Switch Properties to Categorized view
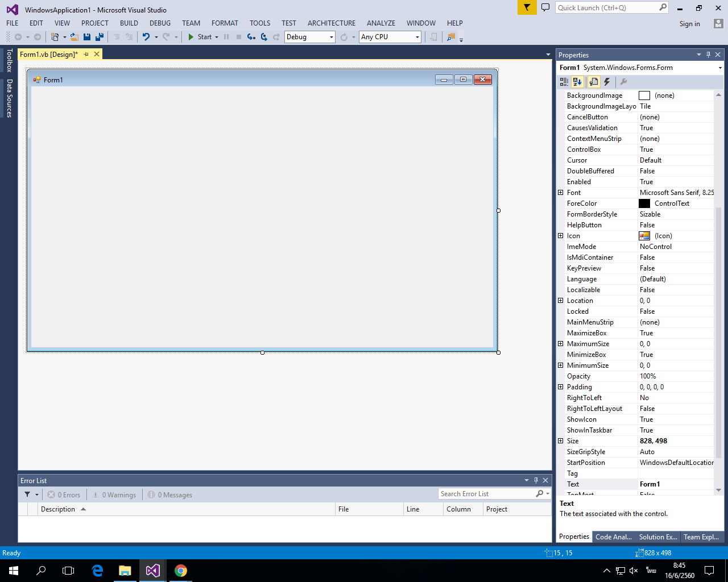Viewport: 728px width, 582px height. coord(564,82)
